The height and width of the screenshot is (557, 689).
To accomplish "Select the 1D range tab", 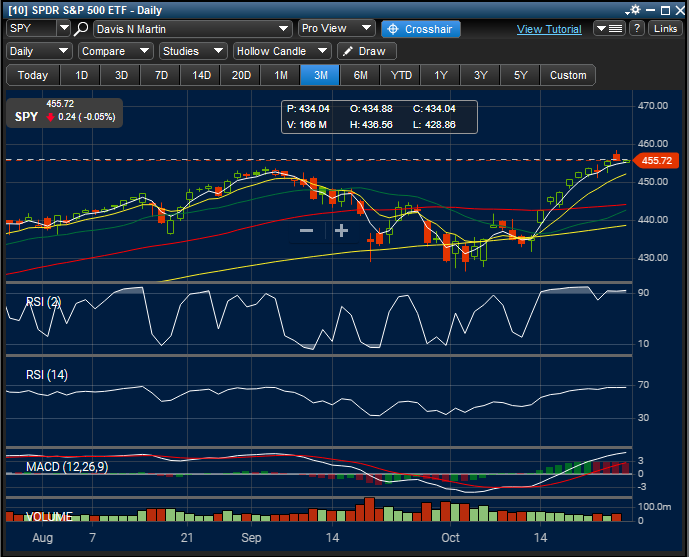I will click(x=81, y=75).
